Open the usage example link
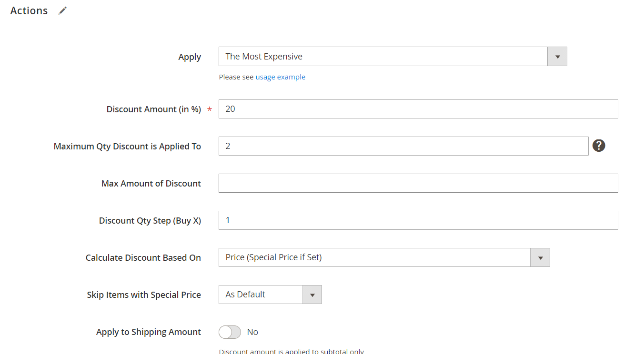 point(280,77)
